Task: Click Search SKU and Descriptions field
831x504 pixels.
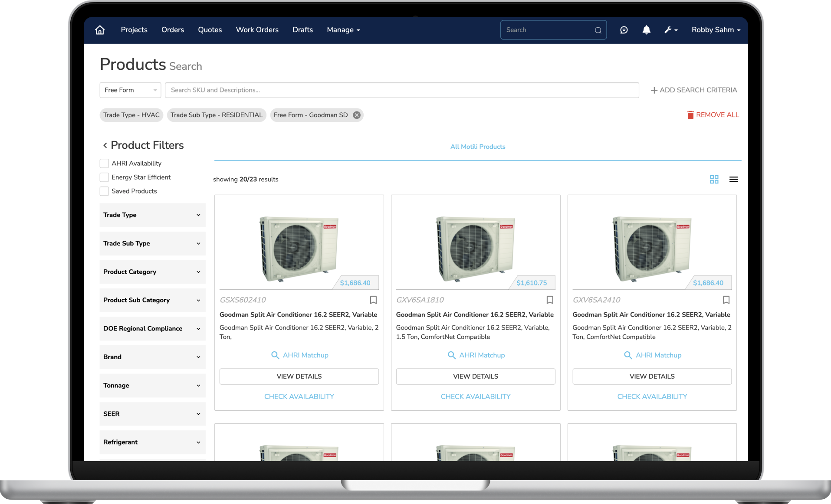Action: click(402, 90)
